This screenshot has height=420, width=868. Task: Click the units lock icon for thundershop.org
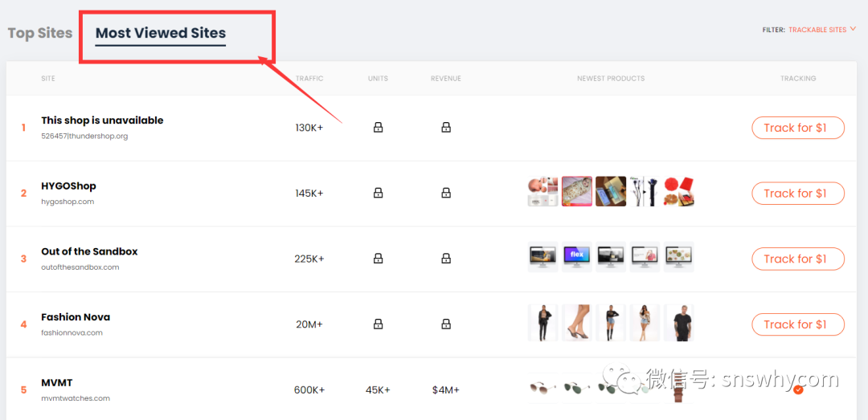(x=378, y=128)
